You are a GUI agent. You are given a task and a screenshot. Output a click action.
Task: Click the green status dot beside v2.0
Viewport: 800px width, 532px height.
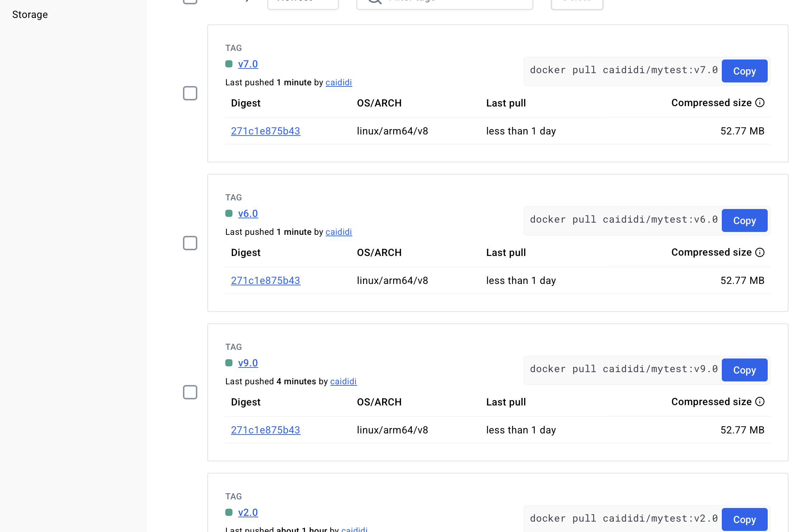(229, 512)
